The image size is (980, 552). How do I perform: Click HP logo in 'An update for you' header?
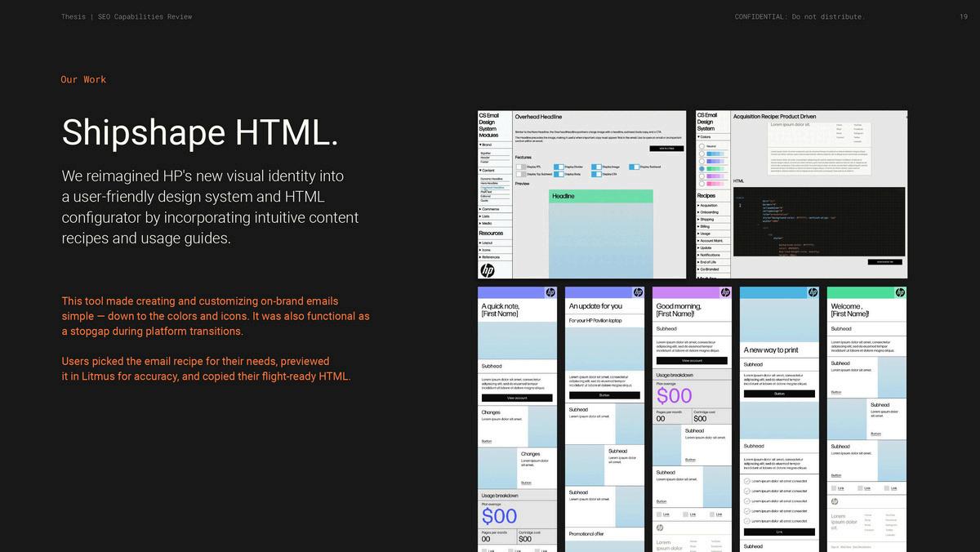tap(638, 292)
